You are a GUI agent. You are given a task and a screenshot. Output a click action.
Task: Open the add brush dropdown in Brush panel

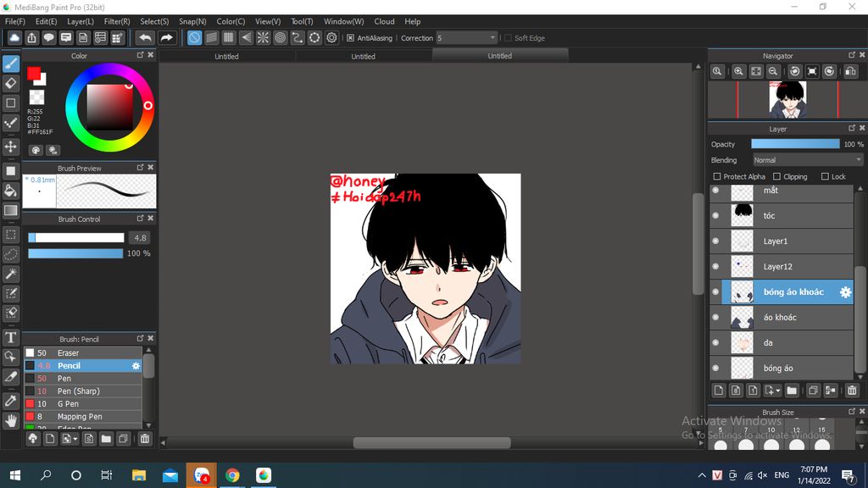75,439
